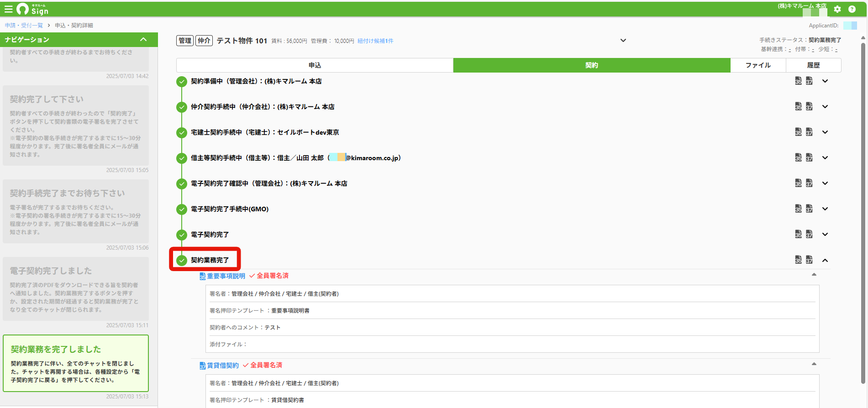Open the 履歴 tab
The width and height of the screenshot is (868, 408).
(x=813, y=65)
